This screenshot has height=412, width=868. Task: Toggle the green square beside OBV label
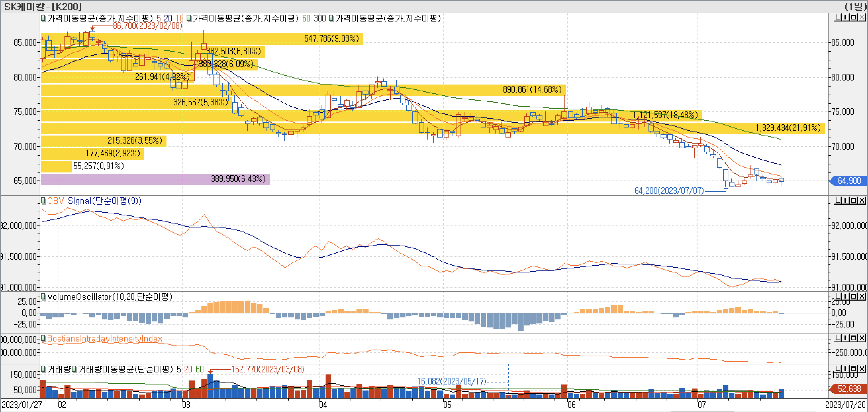click(44, 201)
